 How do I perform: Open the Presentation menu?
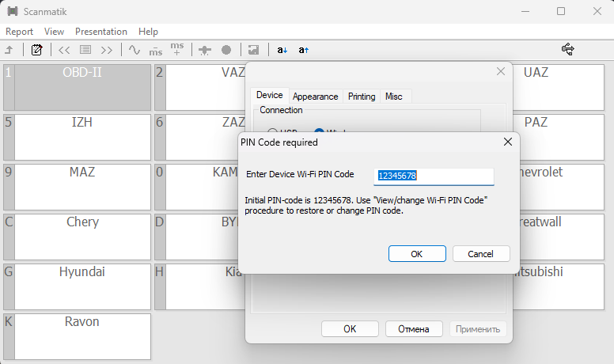point(100,32)
